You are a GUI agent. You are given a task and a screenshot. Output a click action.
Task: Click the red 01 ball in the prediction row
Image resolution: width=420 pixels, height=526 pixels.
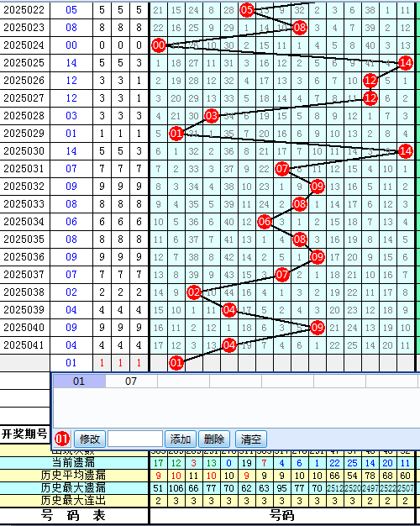tap(176, 363)
